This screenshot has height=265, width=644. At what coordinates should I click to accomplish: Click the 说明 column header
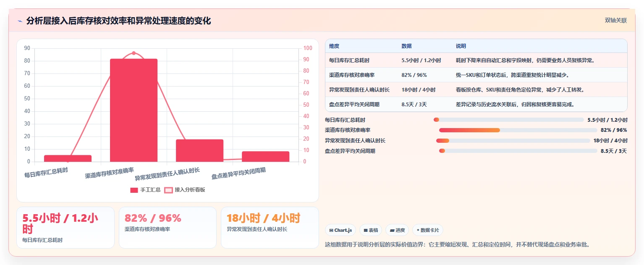pos(461,46)
